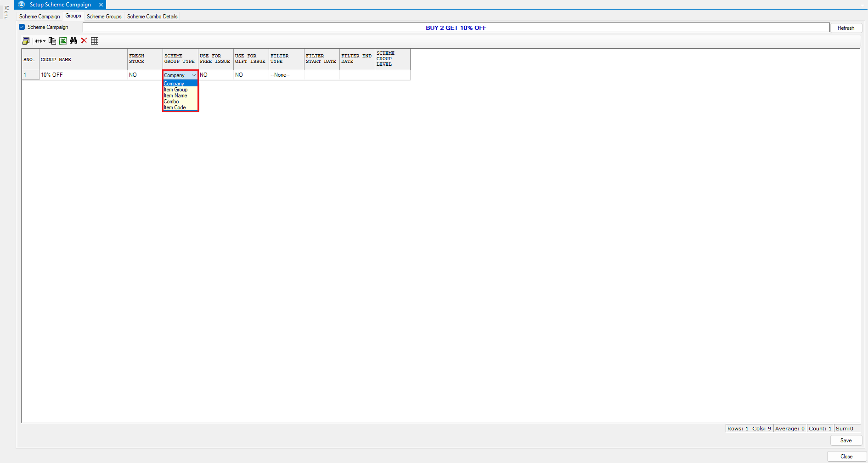Delete row using the red X icon
This screenshot has height=463, width=868.
[x=84, y=41]
